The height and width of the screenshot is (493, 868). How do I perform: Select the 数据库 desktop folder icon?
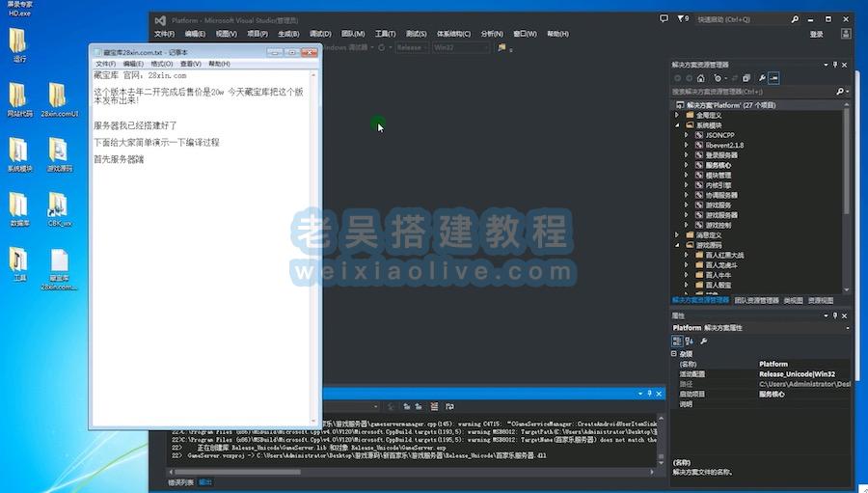[19, 209]
